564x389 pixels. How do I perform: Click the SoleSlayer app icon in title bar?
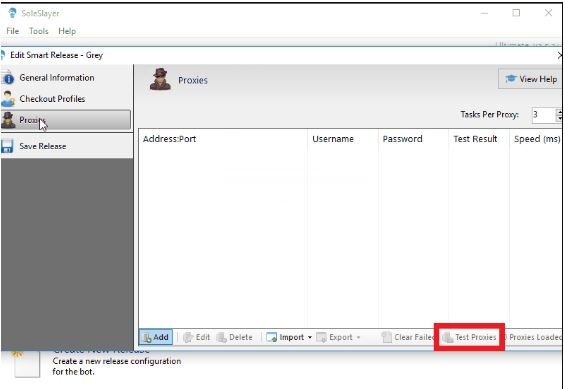pyautogui.click(x=12, y=13)
